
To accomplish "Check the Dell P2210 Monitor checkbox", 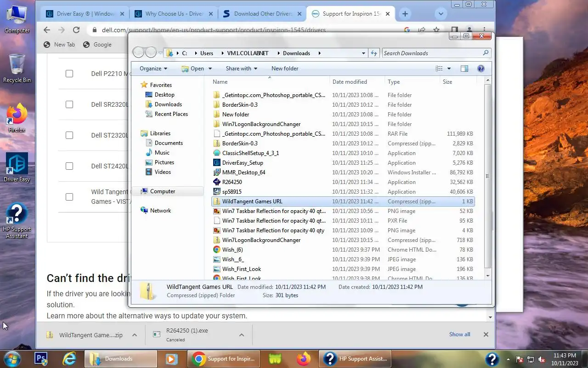I will coord(69,74).
